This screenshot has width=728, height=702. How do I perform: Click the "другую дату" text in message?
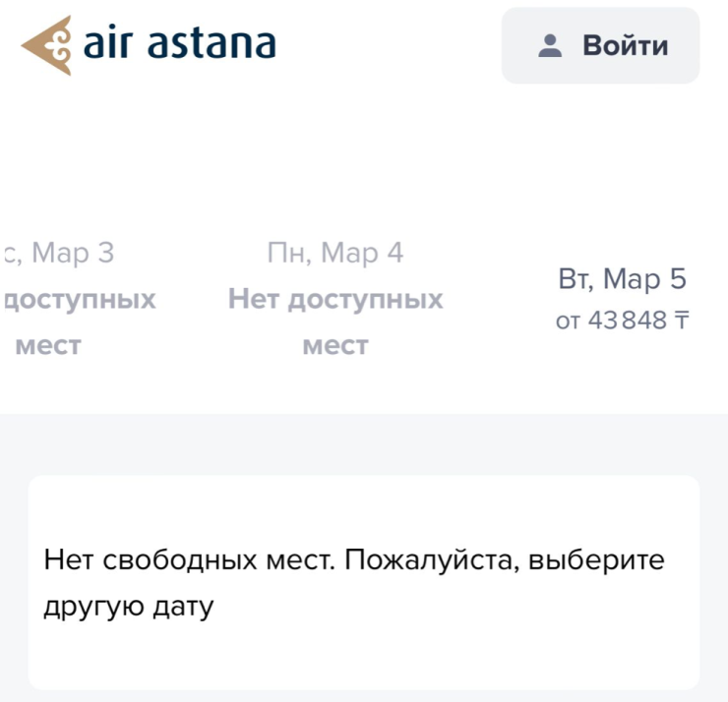pyautogui.click(x=129, y=608)
